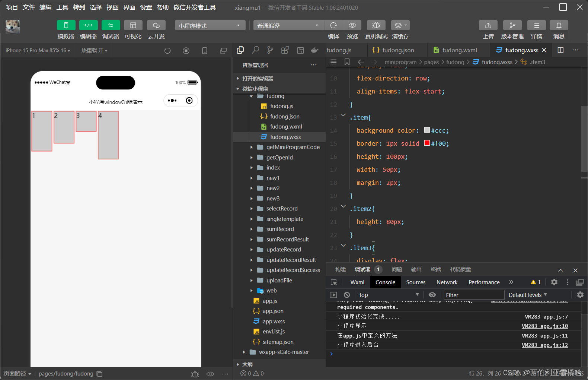
Task: Fold the .item rule at line 13
Action: coord(343,115)
